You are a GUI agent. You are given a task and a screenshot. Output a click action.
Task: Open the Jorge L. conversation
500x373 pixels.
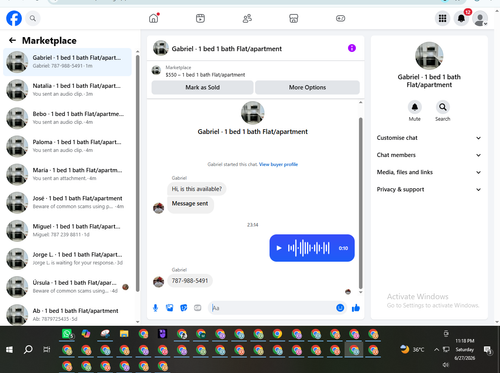(67, 259)
